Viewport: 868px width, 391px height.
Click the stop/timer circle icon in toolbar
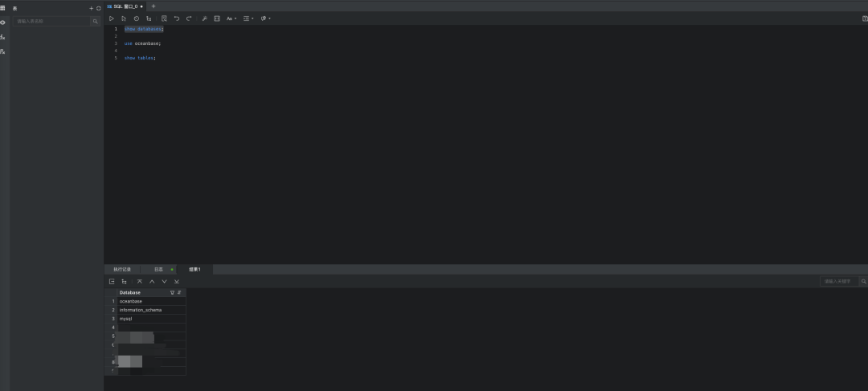click(136, 18)
